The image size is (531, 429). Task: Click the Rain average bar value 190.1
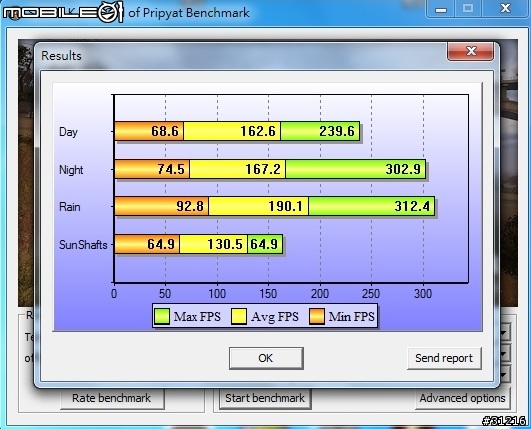pyautogui.click(x=286, y=206)
